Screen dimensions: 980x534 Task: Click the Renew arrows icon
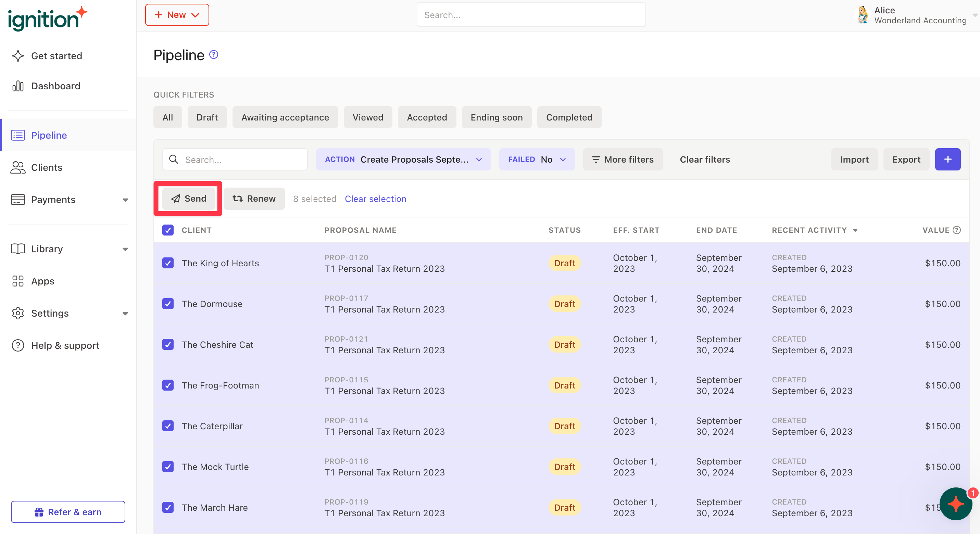coord(237,199)
